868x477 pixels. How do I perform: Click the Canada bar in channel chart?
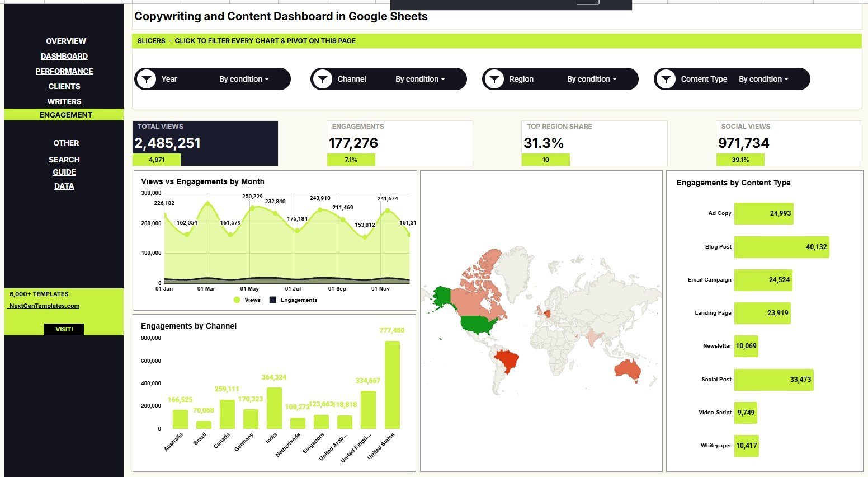[x=227, y=414]
